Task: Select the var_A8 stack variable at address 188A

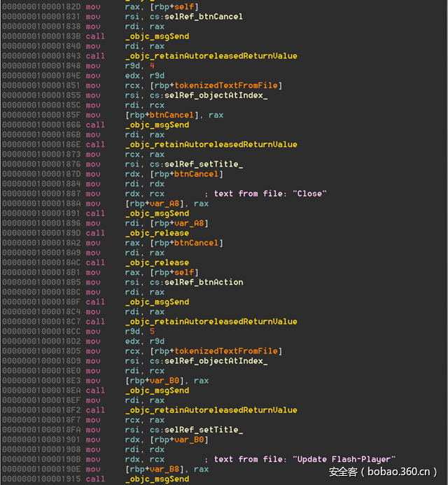Action: (x=162, y=204)
